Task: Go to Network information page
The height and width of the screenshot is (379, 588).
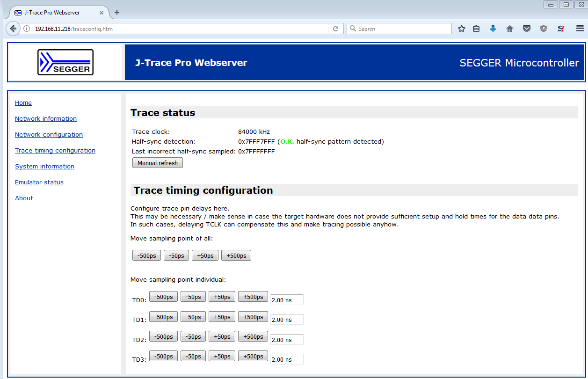Action: pos(46,119)
